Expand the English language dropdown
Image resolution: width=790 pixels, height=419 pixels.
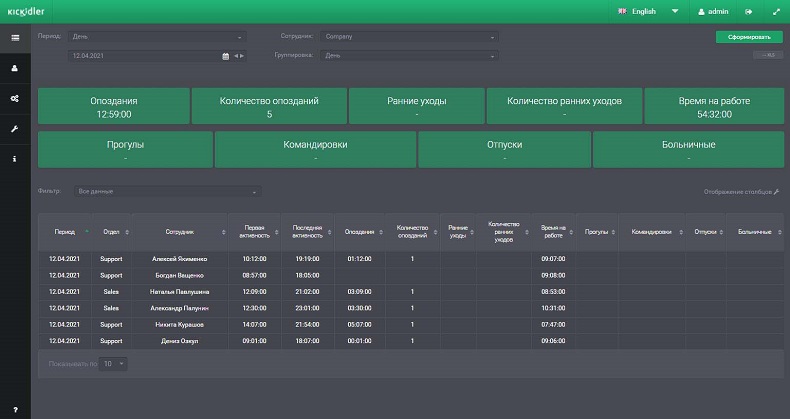click(648, 12)
